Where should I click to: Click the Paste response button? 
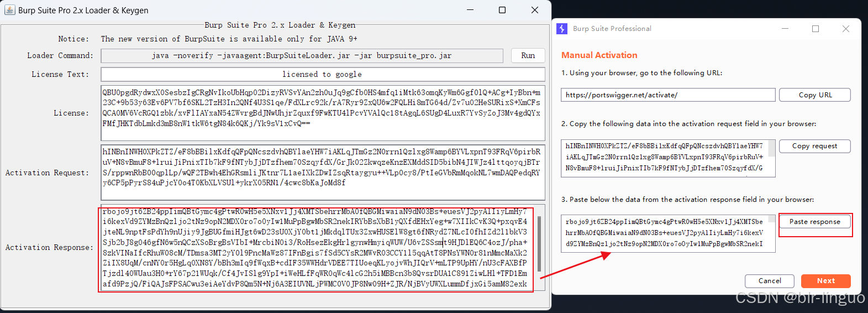coord(815,222)
